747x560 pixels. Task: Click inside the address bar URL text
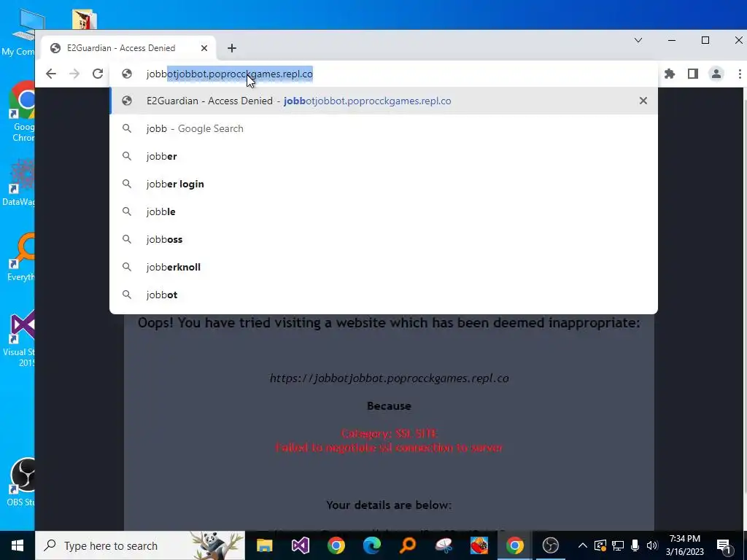(x=230, y=74)
